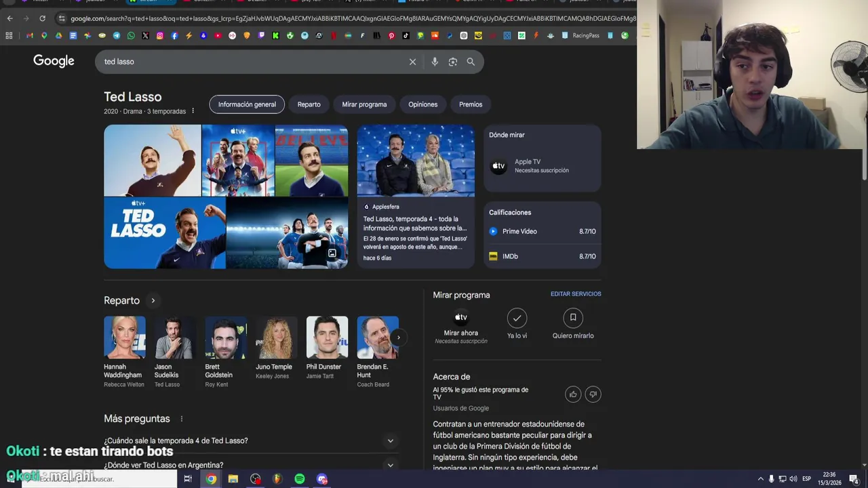Open Reparto section arrow
The image size is (868, 488).
coord(153,300)
